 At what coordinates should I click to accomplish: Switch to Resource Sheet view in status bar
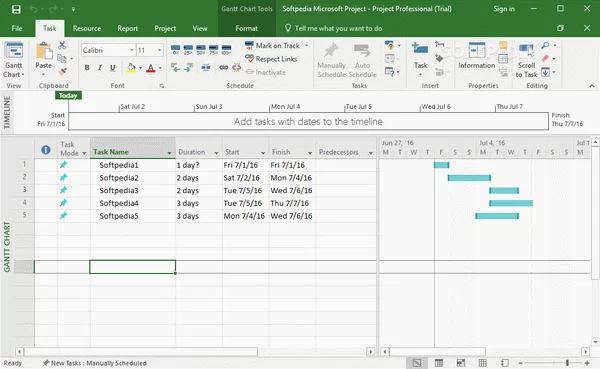(x=483, y=362)
